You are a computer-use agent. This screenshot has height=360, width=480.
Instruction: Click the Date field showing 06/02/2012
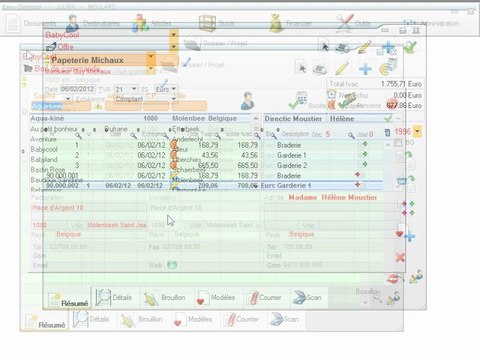coord(78,89)
